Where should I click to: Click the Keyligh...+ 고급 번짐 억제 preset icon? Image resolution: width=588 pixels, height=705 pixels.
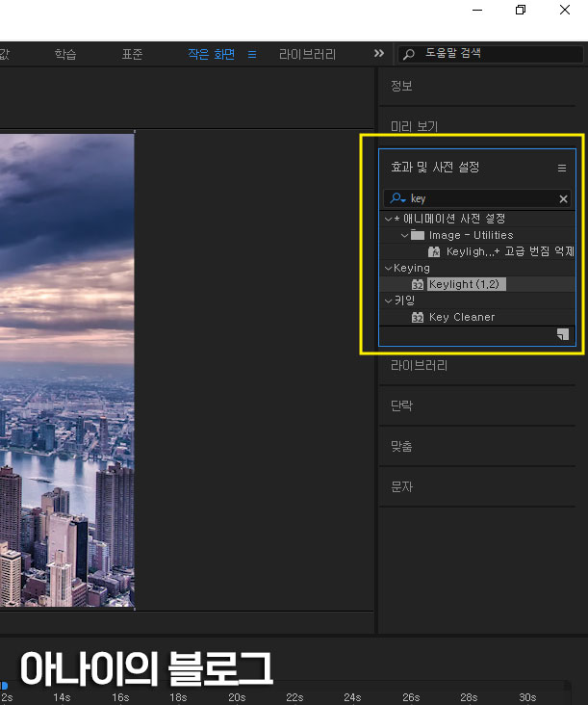coord(434,251)
